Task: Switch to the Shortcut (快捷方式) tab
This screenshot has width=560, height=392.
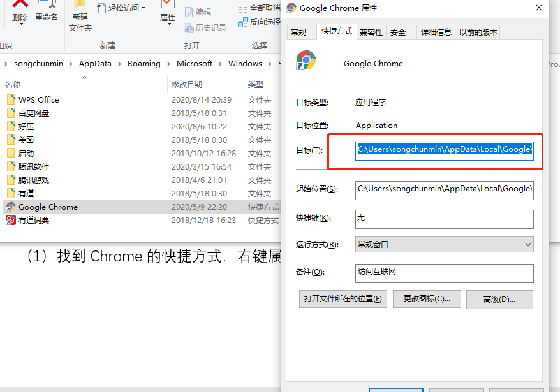Action: click(x=336, y=31)
